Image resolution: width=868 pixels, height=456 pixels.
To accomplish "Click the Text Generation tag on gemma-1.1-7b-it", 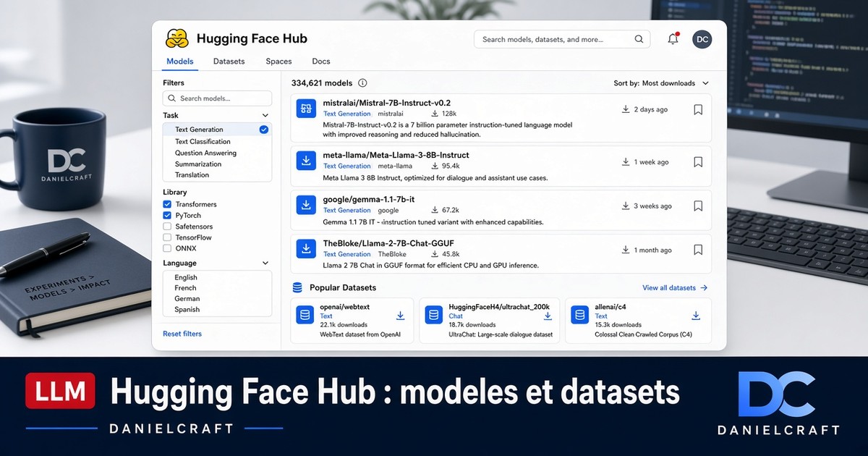I will point(347,210).
